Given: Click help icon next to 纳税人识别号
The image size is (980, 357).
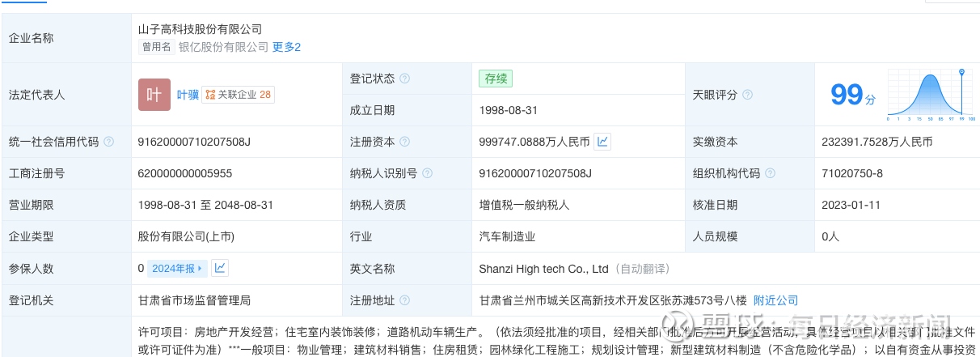Looking at the screenshot, I should click(427, 173).
